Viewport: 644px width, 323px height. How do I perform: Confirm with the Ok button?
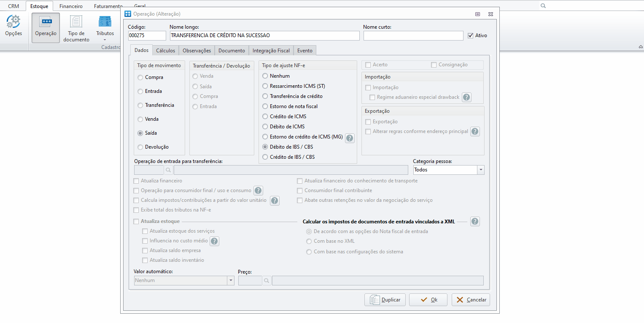(428, 300)
